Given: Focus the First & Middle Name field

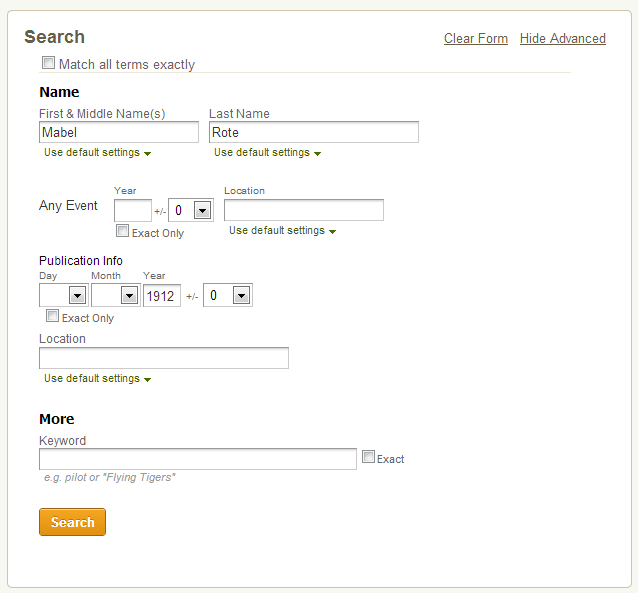Looking at the screenshot, I should pyautogui.click(x=119, y=132).
